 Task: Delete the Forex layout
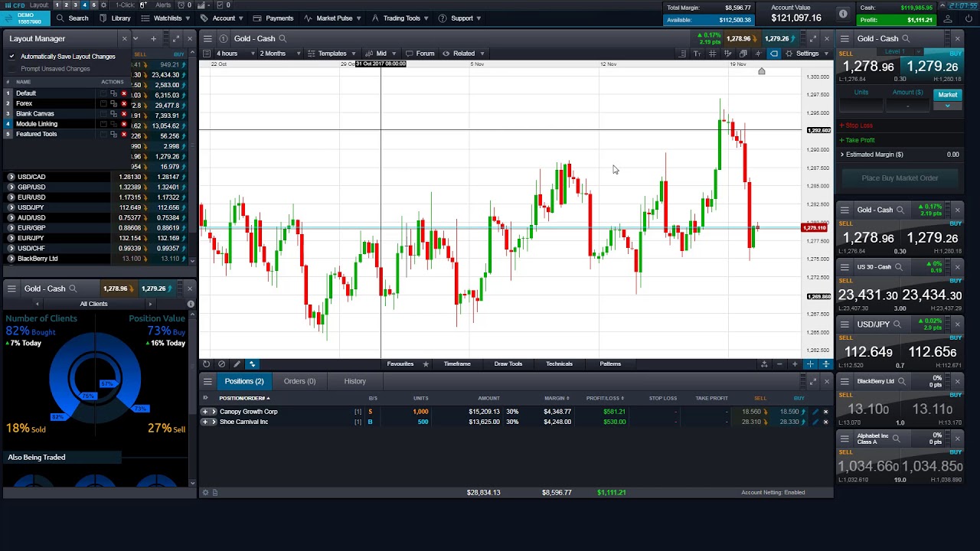click(x=124, y=103)
